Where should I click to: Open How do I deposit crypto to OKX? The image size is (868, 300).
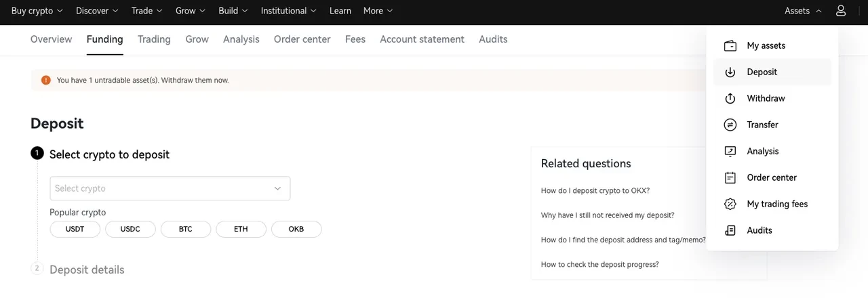(595, 191)
